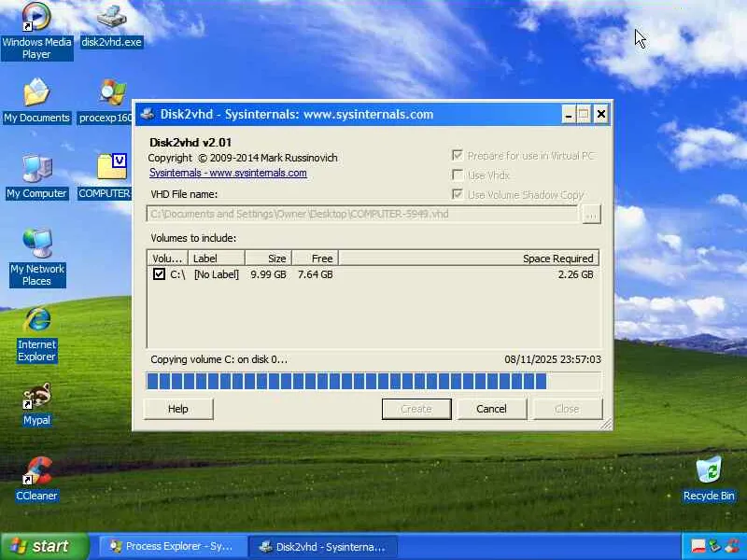Click the network system tray icon

coord(714,546)
